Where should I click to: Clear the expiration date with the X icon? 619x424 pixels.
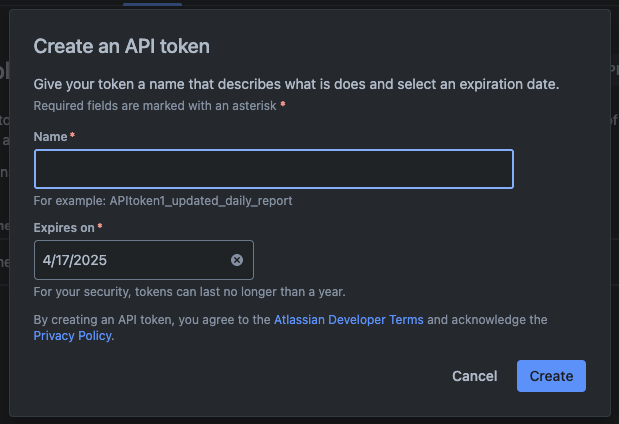(x=237, y=260)
